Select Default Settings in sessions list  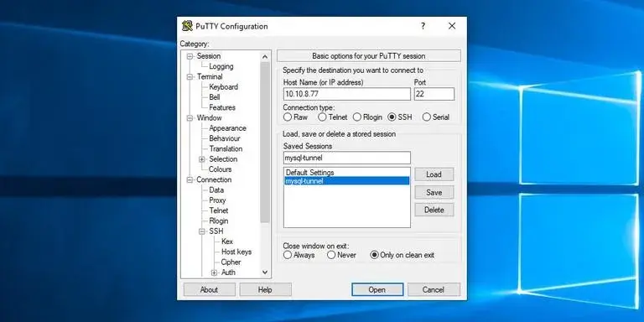pyautogui.click(x=346, y=173)
